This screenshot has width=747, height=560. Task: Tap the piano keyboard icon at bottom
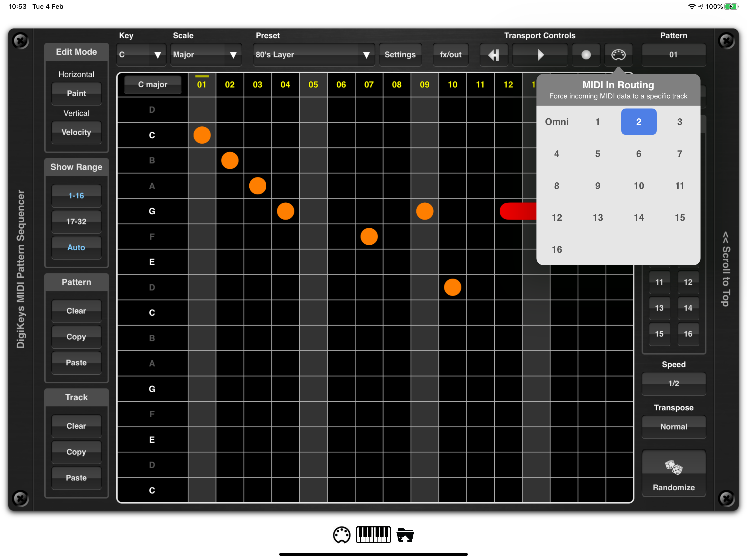pyautogui.click(x=373, y=535)
